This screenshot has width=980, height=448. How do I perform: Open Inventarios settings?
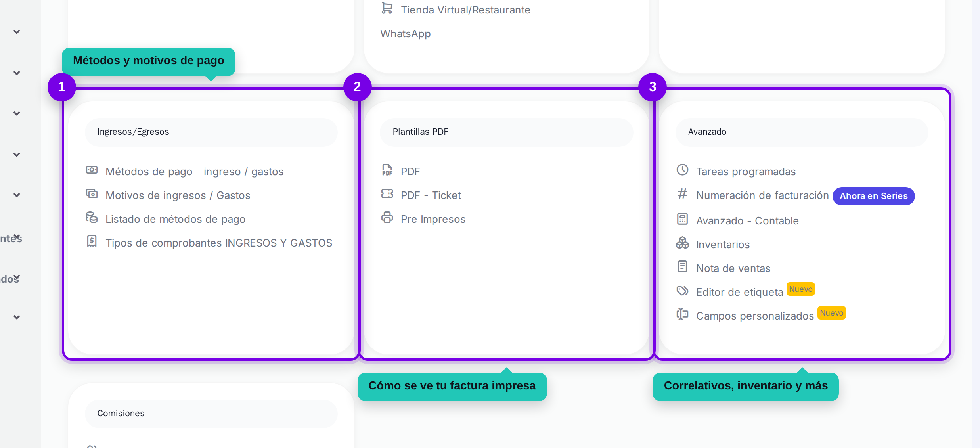coord(723,245)
